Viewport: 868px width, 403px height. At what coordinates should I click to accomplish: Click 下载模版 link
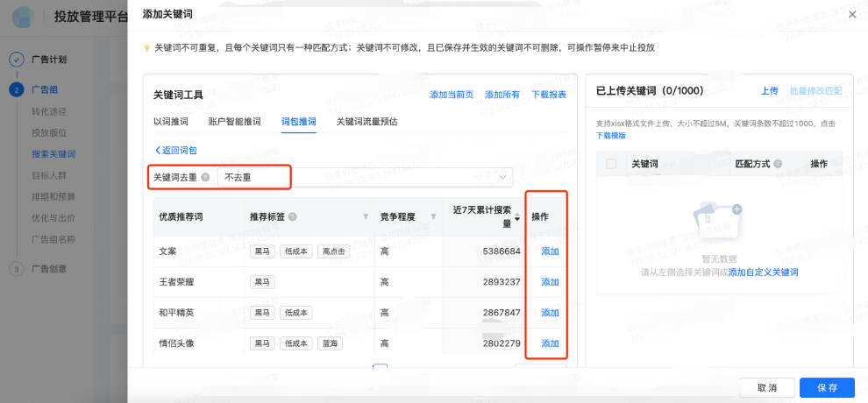611,136
